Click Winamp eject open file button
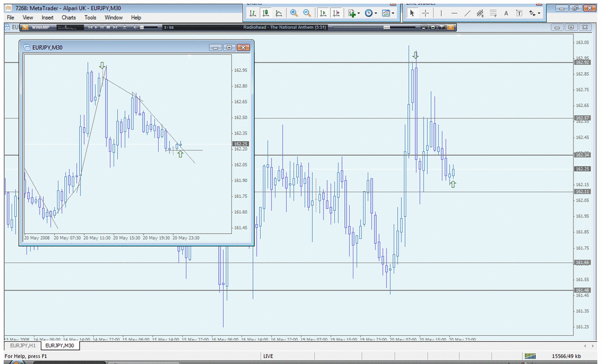Screen dimensions: 601x364 coord(124,27)
